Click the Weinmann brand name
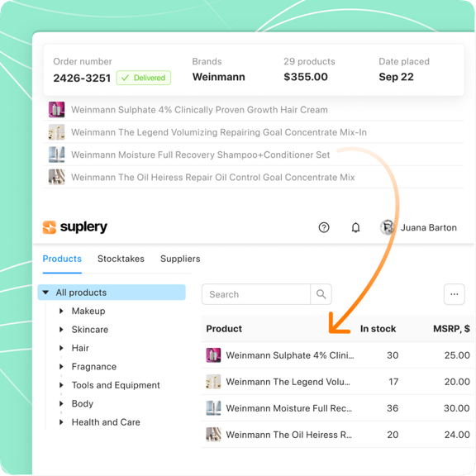Image resolution: width=476 pixels, height=476 pixels. coord(218,77)
